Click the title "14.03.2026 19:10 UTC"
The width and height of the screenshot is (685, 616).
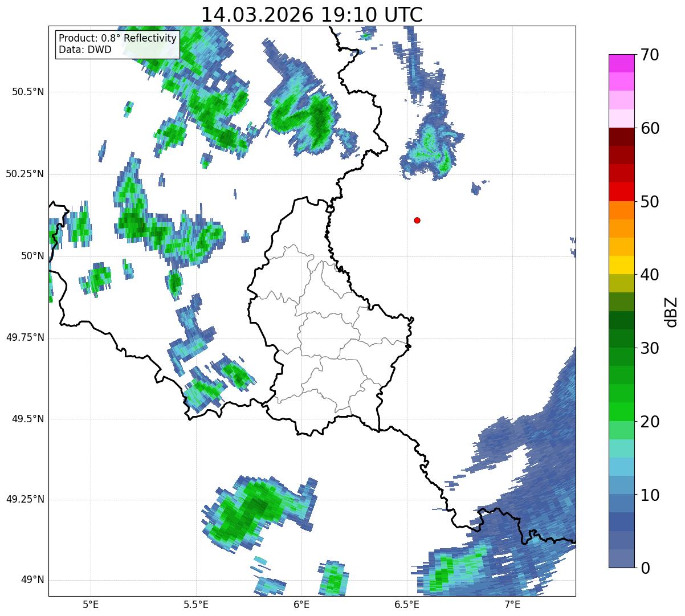pyautogui.click(x=312, y=14)
